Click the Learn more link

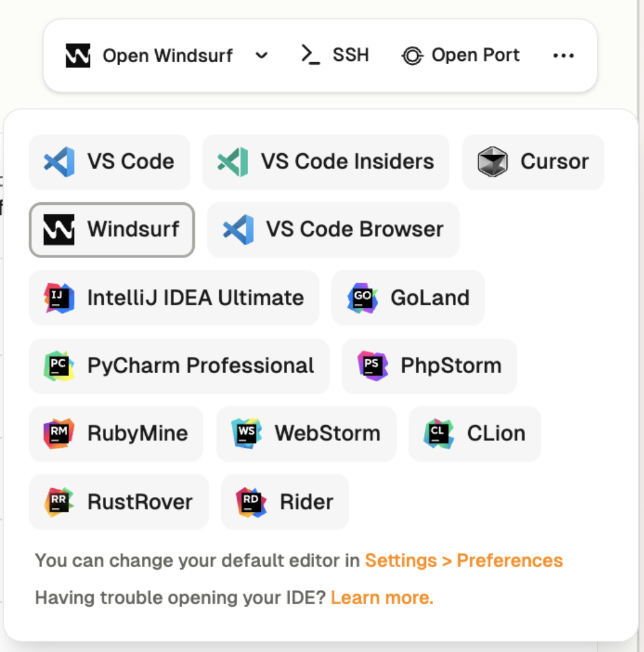tap(382, 597)
